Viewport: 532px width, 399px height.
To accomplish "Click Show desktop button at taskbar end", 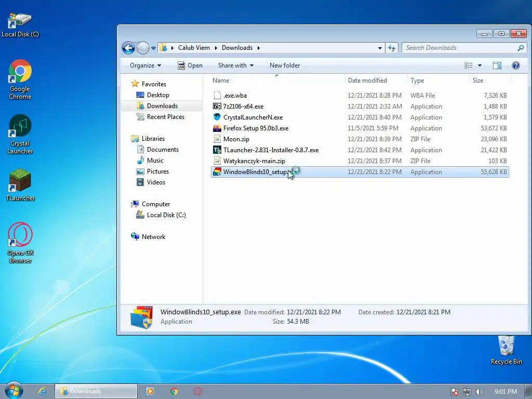I will pos(528,392).
